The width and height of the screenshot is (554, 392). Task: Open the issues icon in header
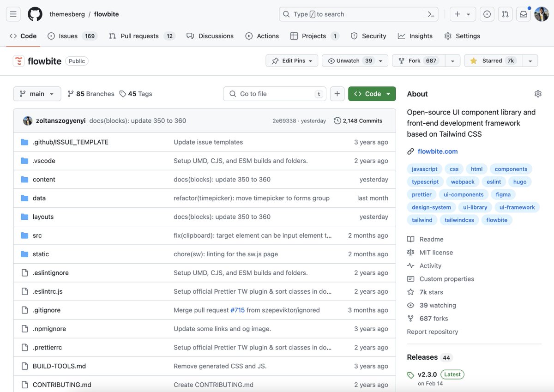[x=487, y=14]
